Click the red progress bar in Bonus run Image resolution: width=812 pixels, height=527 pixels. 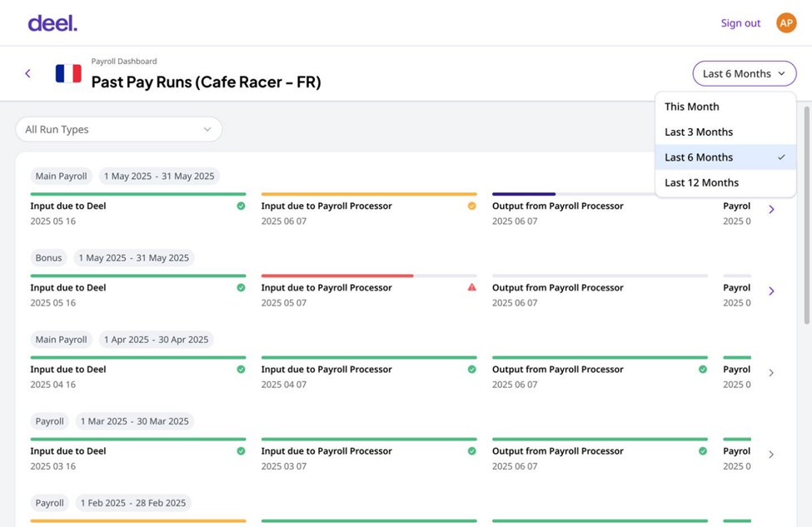point(337,276)
